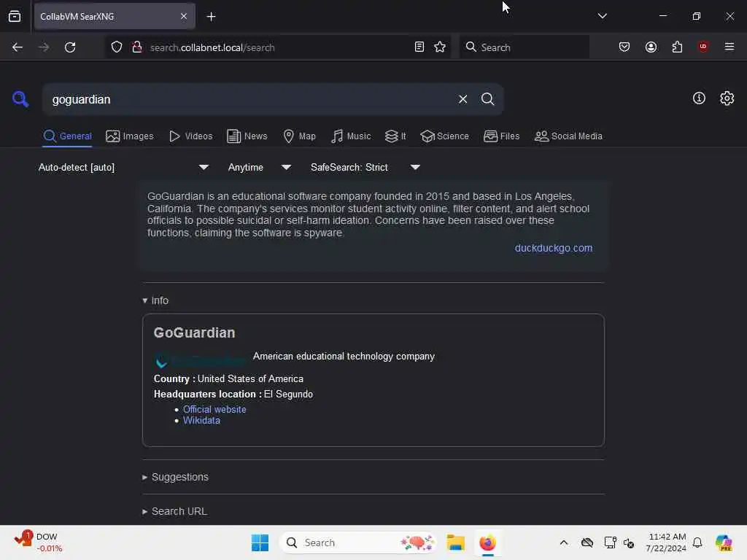Select the General category tab
The image size is (747, 560).
67,136
